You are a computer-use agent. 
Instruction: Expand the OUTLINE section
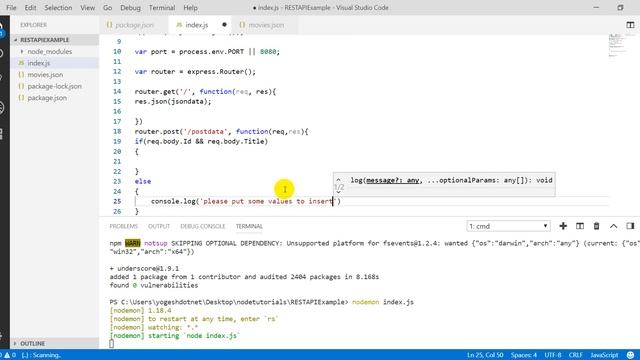[x=55, y=343]
